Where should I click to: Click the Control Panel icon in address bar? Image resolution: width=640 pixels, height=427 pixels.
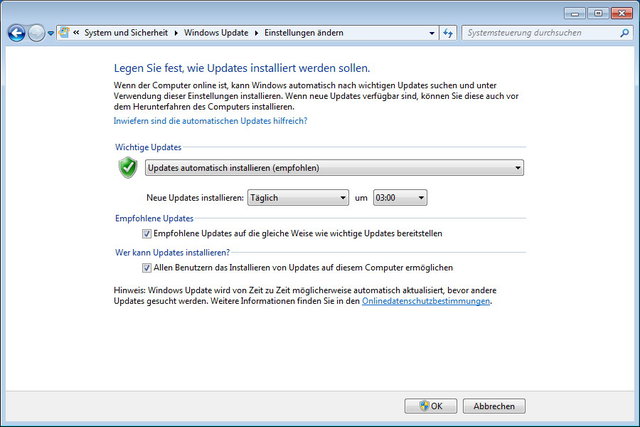click(64, 33)
